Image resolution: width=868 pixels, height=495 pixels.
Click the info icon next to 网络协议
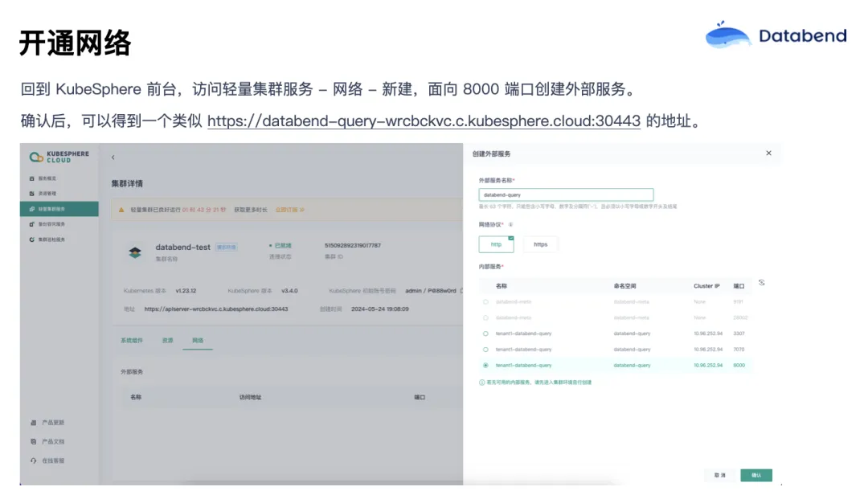[510, 225]
